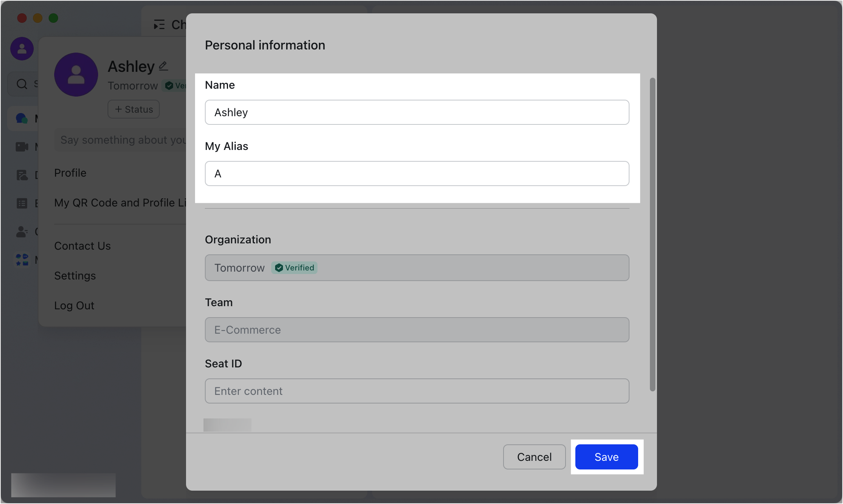The width and height of the screenshot is (843, 504).
Task: Click the search magnifier icon
Action: coord(22,84)
